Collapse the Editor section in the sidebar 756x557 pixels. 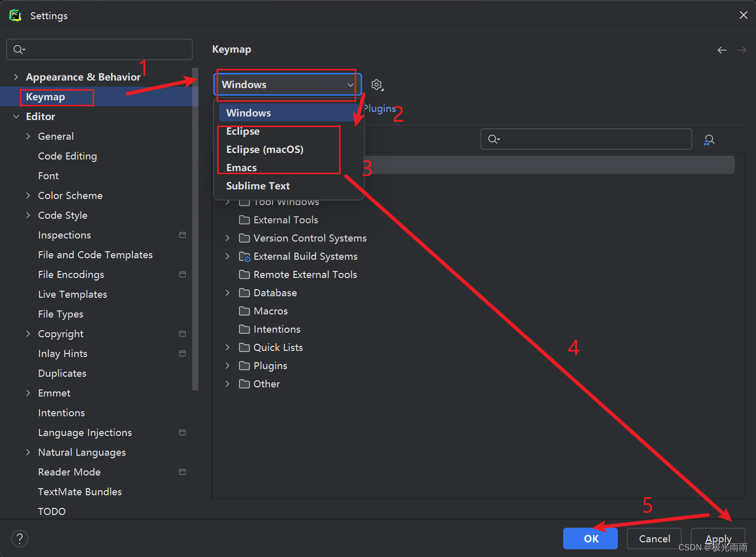(x=16, y=116)
